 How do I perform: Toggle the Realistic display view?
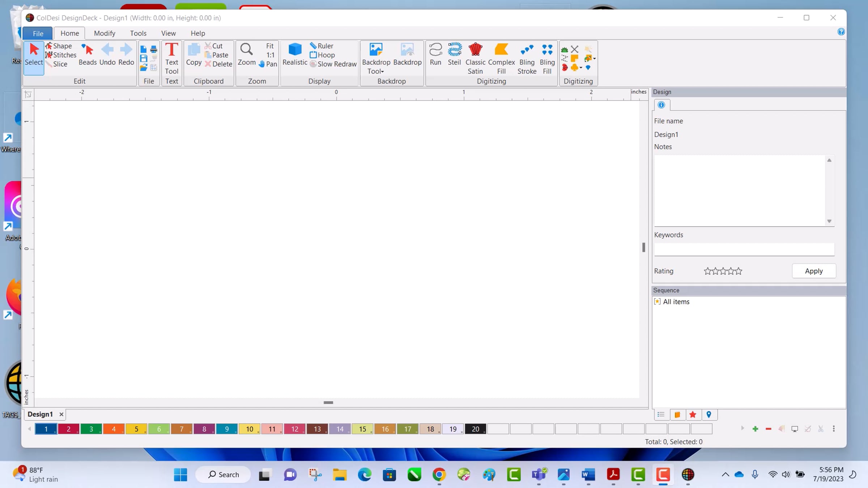click(295, 54)
